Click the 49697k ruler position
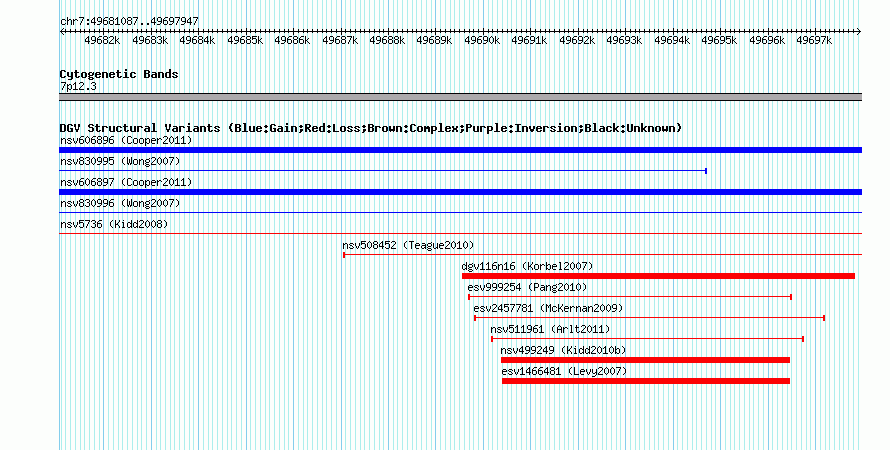Screen dimensions: 890x450 (814, 40)
